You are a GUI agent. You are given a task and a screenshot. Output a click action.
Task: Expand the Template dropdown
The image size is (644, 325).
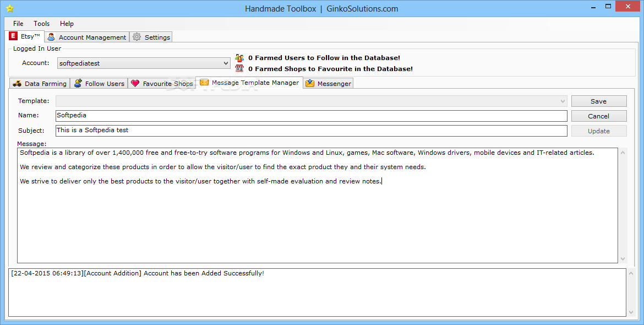312,101
